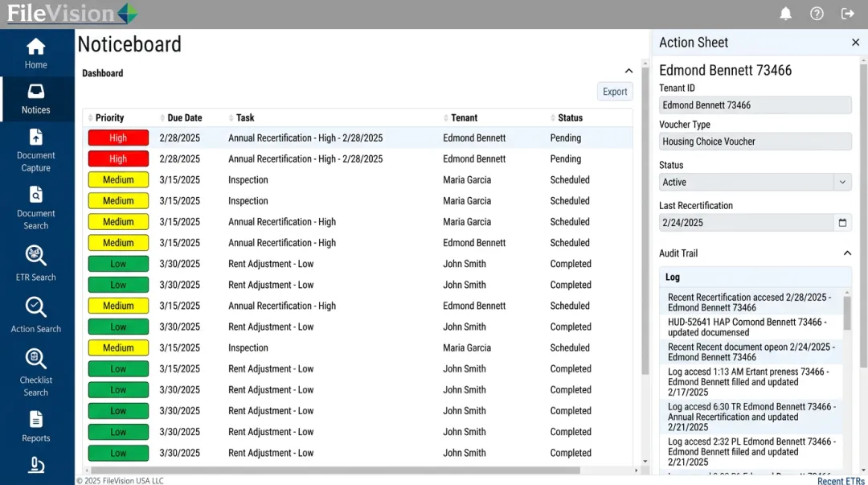Click the FileVision logo
This screenshot has height=485, width=868.
[x=72, y=14]
